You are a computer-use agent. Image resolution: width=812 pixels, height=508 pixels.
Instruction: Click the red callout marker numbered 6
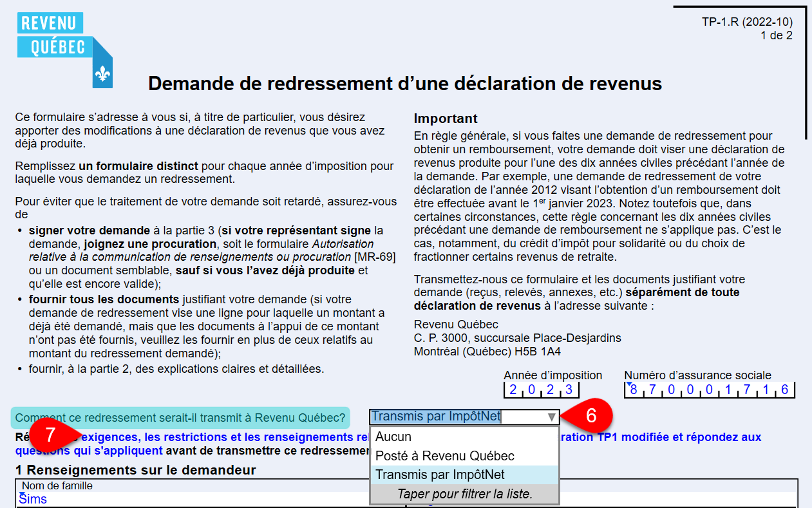(x=590, y=417)
